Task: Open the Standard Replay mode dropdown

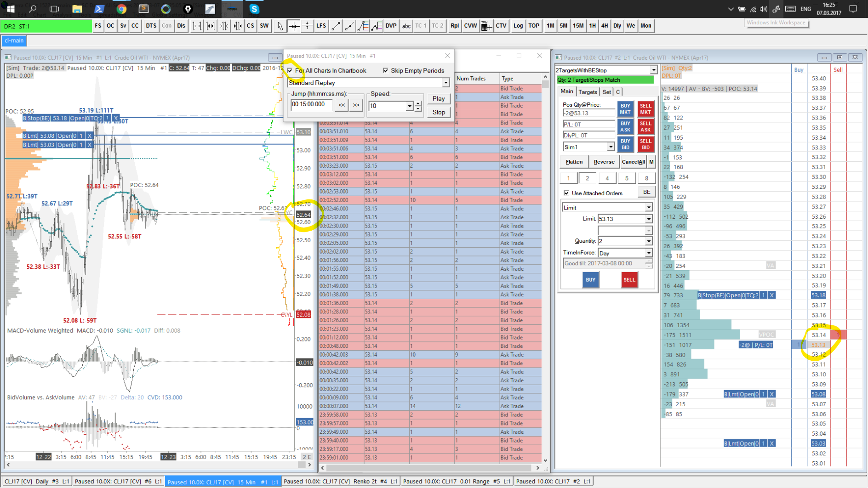Action: (445, 83)
